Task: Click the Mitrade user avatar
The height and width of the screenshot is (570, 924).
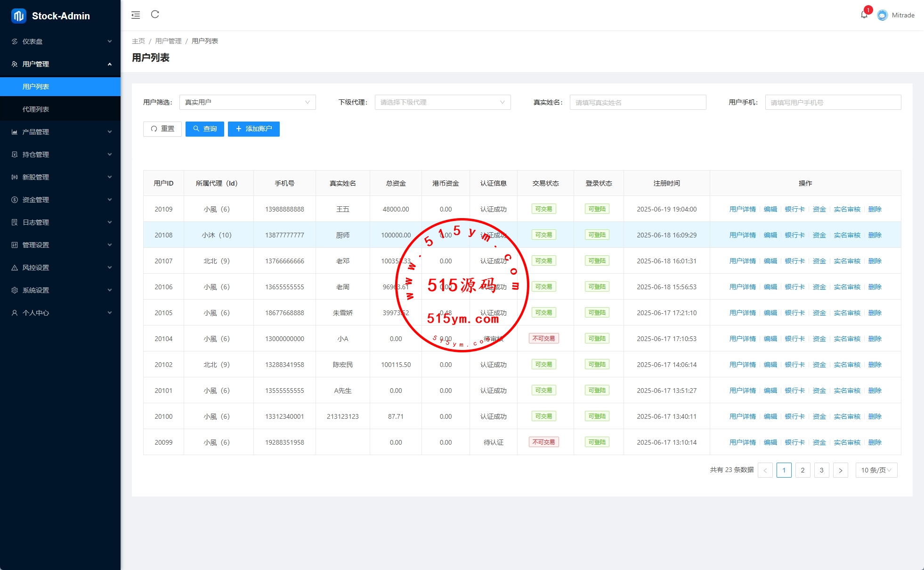Action: [883, 15]
